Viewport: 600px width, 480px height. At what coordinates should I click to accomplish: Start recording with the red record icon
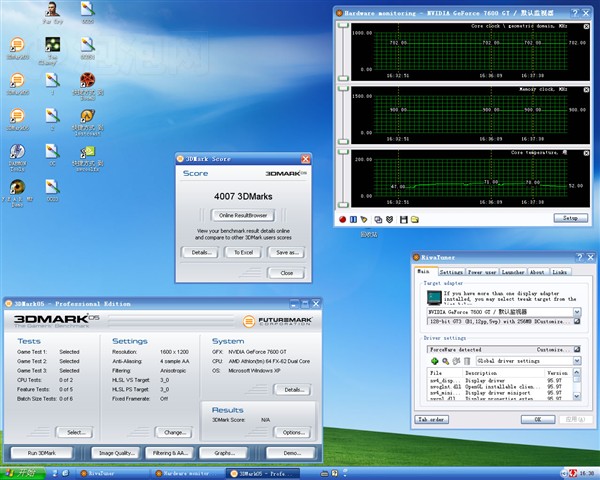point(342,219)
